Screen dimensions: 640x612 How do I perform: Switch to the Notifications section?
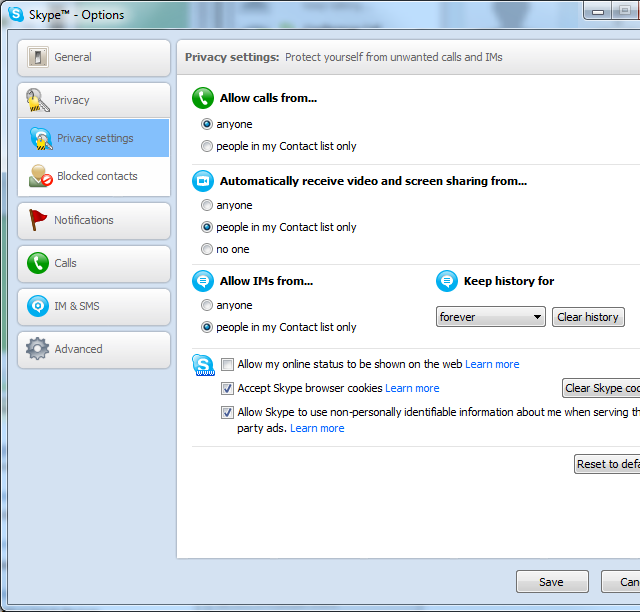(x=94, y=221)
